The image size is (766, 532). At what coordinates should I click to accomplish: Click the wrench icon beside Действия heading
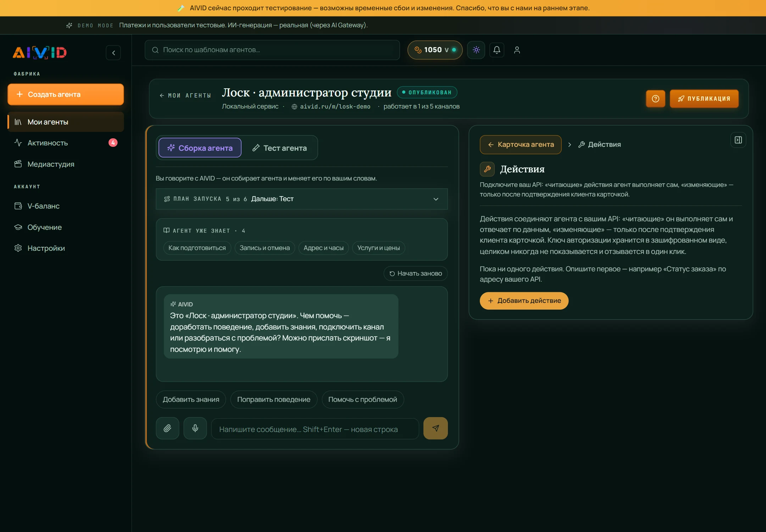(487, 169)
